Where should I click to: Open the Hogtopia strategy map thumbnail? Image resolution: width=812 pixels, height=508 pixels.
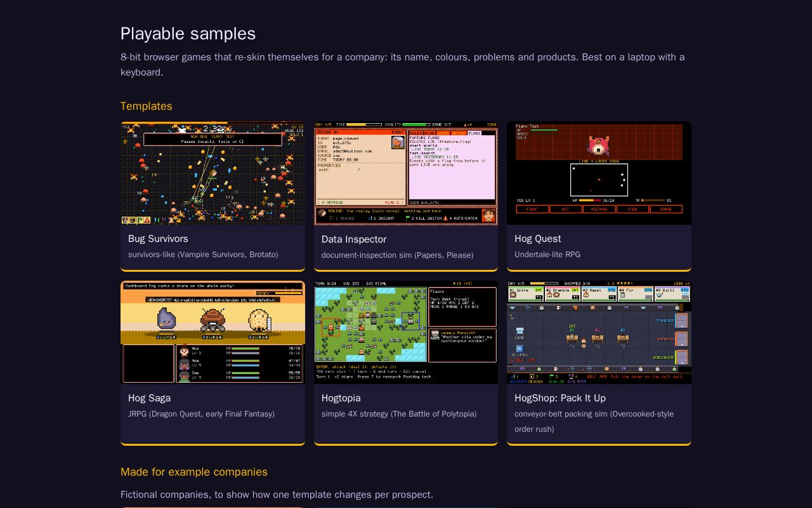click(406, 332)
